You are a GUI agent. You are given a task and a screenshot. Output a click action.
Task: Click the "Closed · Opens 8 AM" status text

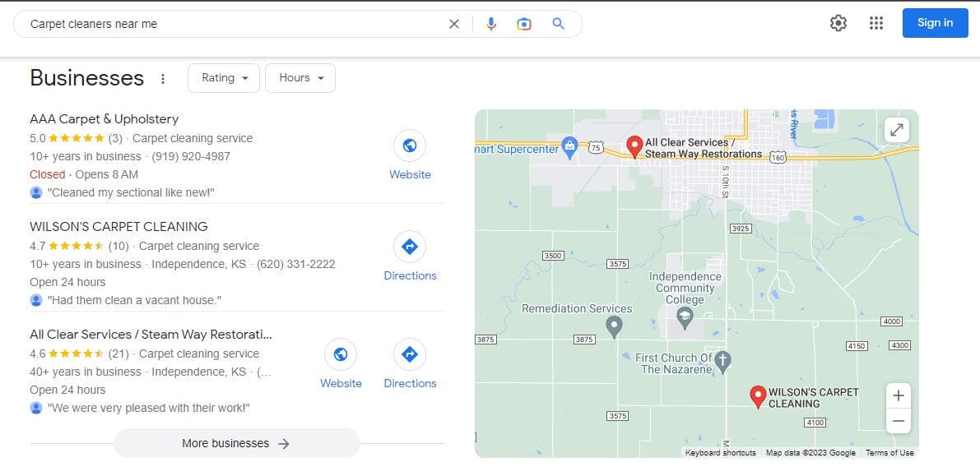[x=84, y=174]
